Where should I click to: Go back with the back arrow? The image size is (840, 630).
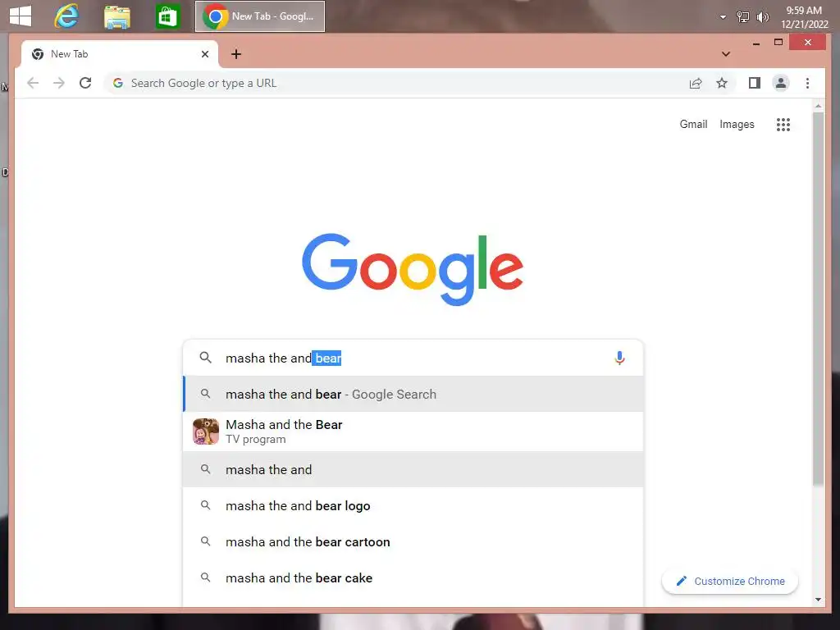33,83
